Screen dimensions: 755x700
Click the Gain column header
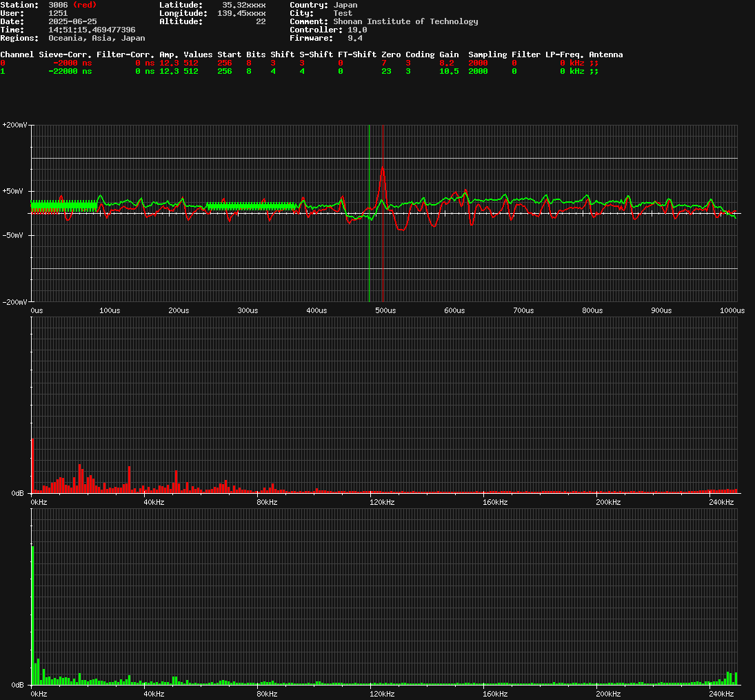(x=449, y=54)
